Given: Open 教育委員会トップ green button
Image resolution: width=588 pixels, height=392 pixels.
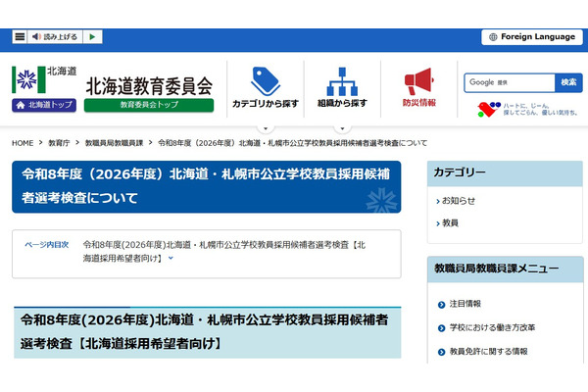Looking at the screenshot, I should 149,105.
